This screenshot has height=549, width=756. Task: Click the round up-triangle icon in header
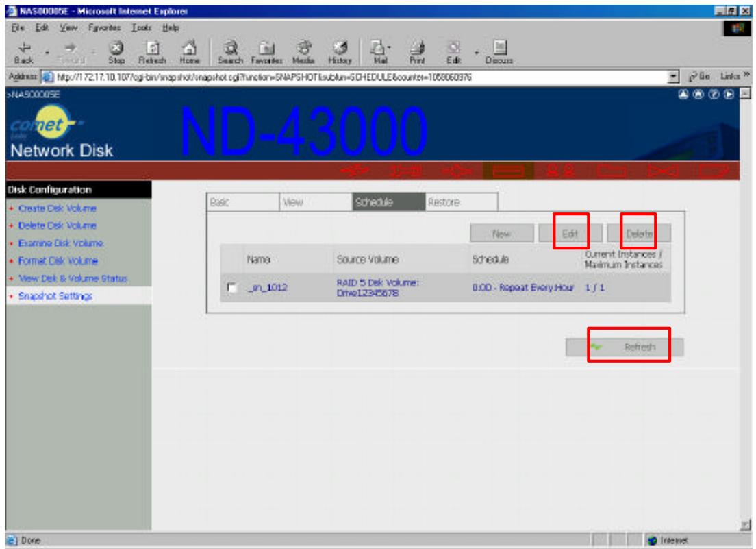tap(683, 94)
